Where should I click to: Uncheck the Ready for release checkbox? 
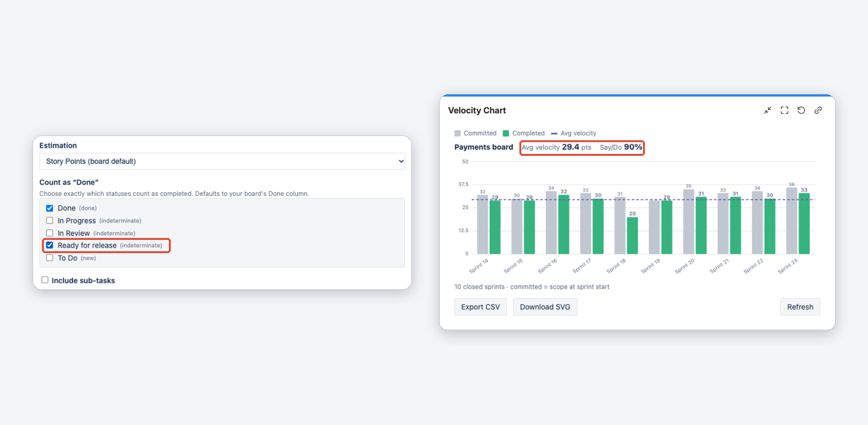(50, 246)
